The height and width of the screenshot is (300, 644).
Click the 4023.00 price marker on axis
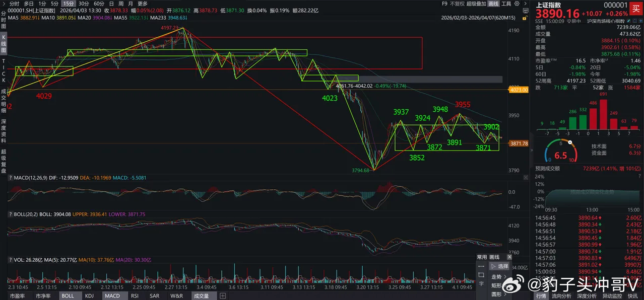click(x=519, y=90)
